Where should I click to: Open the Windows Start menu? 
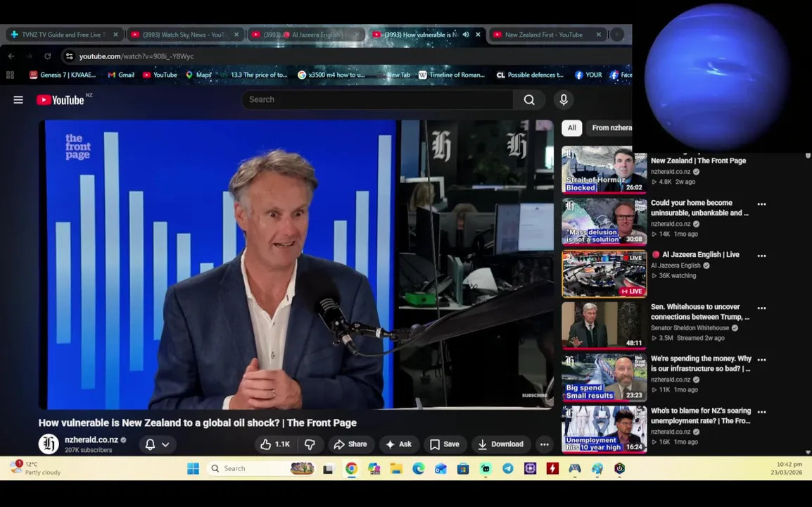193,469
